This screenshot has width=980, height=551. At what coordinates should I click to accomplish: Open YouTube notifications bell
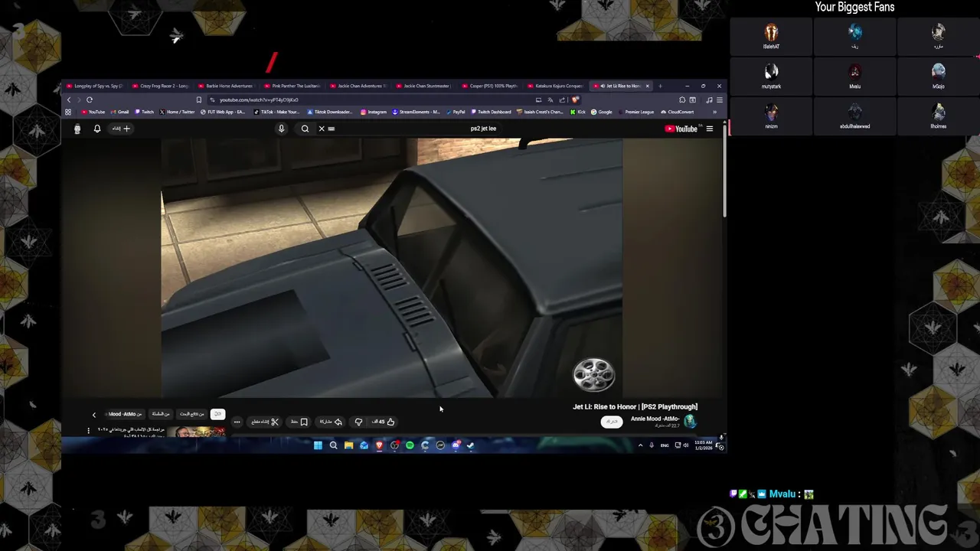(97, 129)
